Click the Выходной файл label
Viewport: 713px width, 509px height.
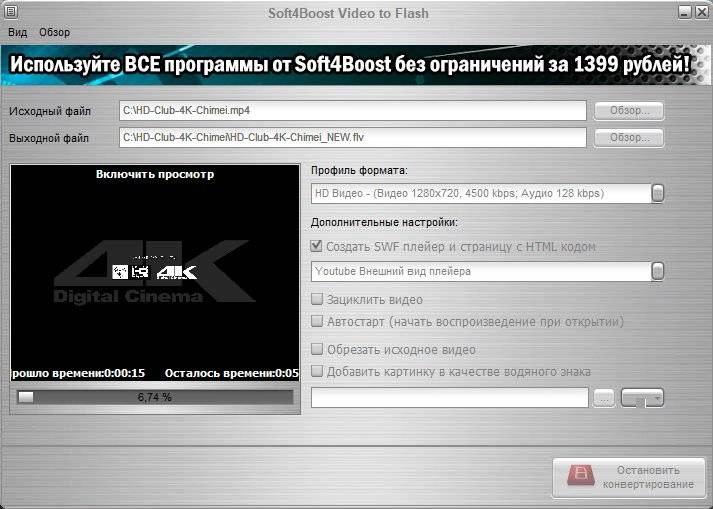tap(49, 138)
